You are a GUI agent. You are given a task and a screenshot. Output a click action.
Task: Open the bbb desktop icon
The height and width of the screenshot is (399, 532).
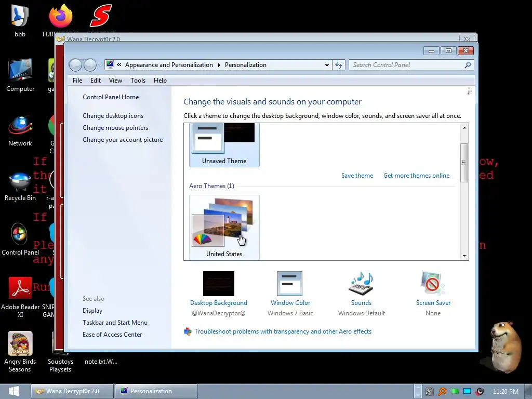click(x=20, y=20)
